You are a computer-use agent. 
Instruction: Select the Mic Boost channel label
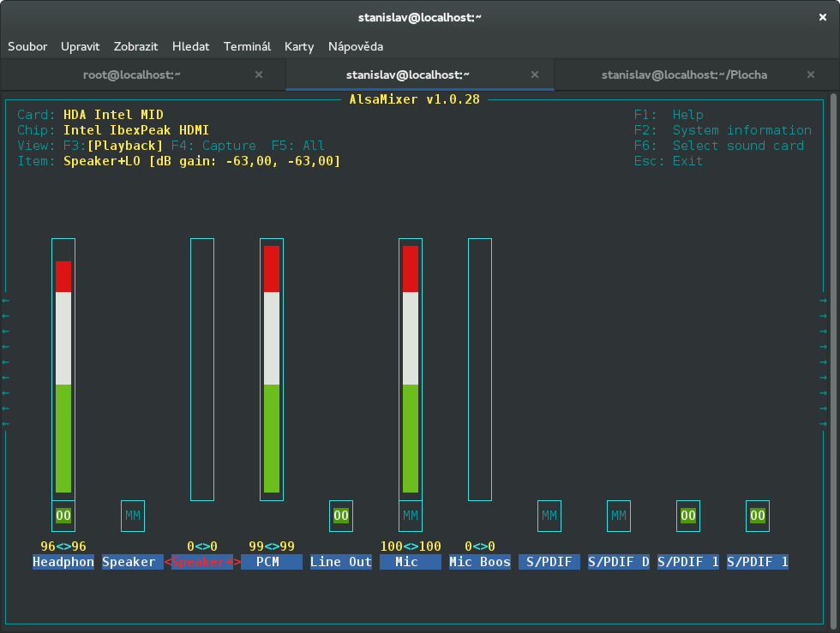[x=480, y=562]
